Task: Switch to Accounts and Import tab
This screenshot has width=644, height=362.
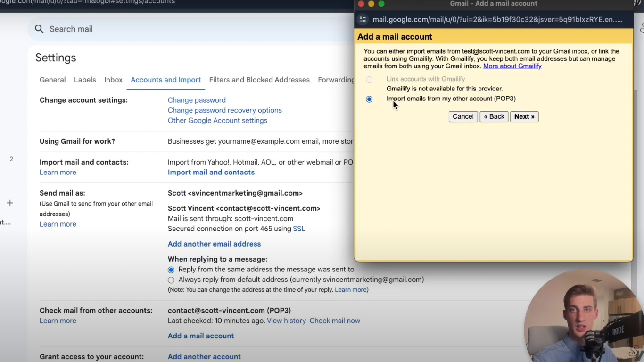Action: click(166, 80)
